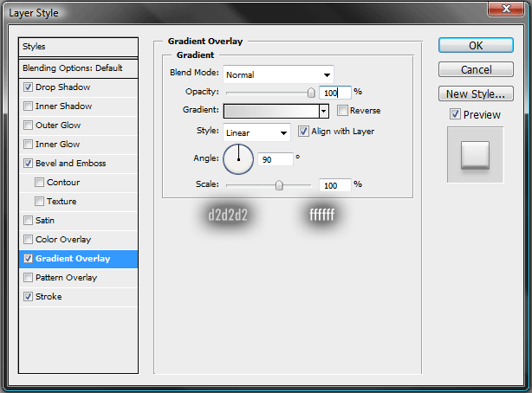This screenshot has height=393, width=532.
Task: Focus the Opacity value field
Action: coord(334,93)
